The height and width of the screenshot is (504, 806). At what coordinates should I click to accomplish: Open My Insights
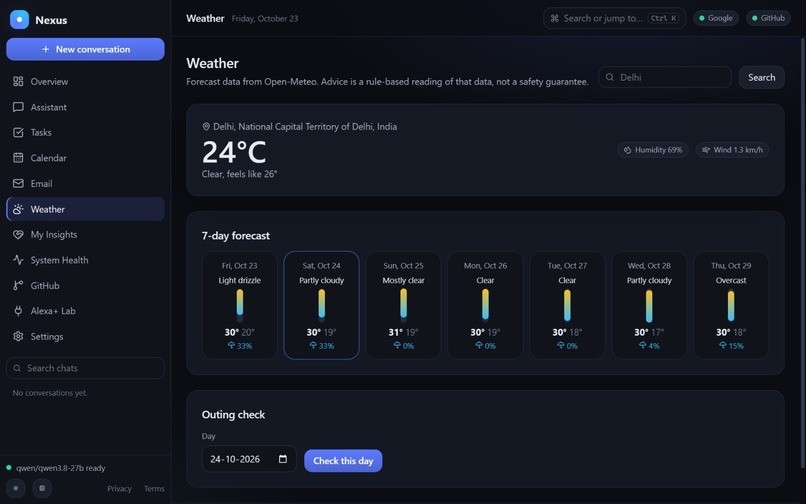point(85,235)
